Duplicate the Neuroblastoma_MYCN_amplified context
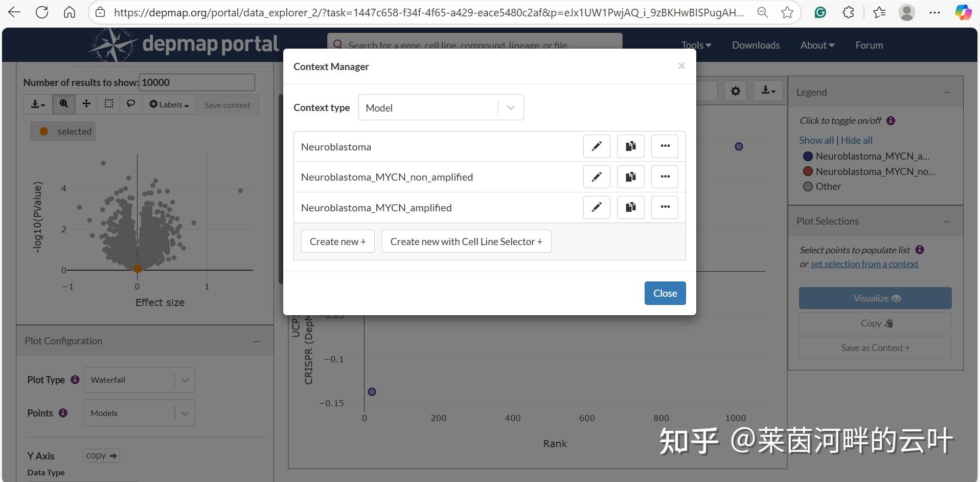The width and height of the screenshot is (980, 482). (630, 207)
